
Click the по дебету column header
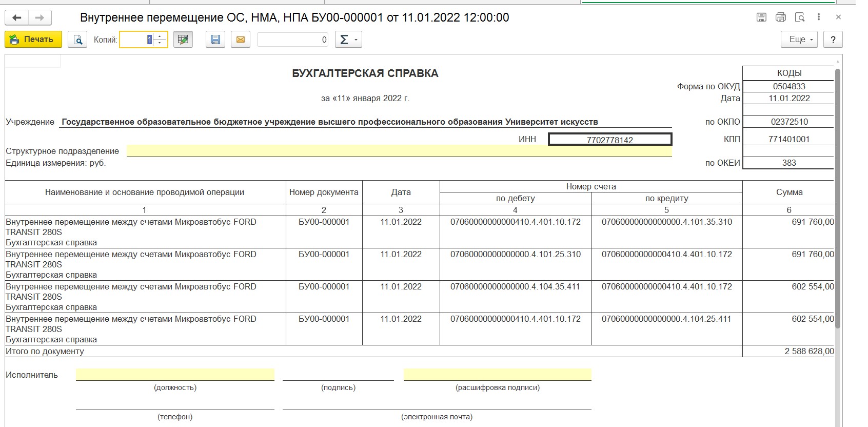(516, 198)
